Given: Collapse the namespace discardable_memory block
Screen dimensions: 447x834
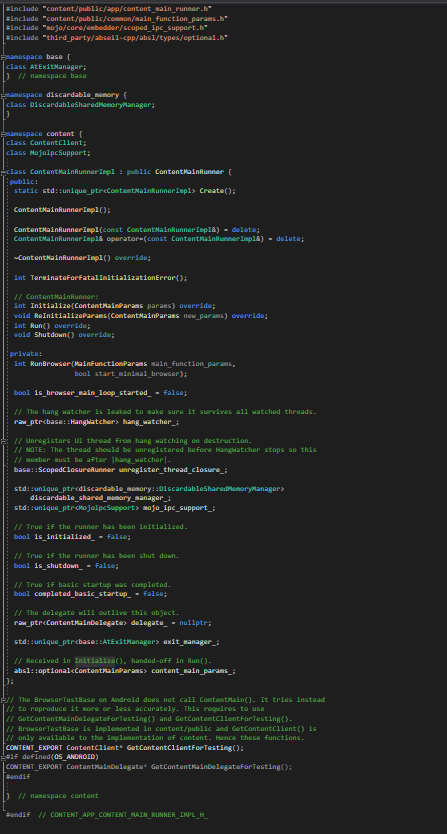Looking at the screenshot, I should (x=3, y=95).
